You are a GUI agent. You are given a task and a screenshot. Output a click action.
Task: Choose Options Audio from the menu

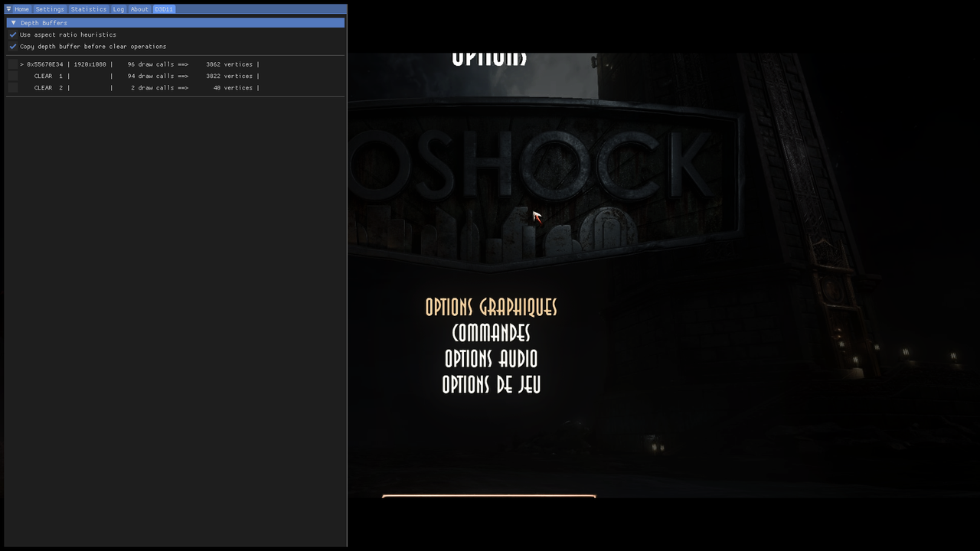coord(491,360)
